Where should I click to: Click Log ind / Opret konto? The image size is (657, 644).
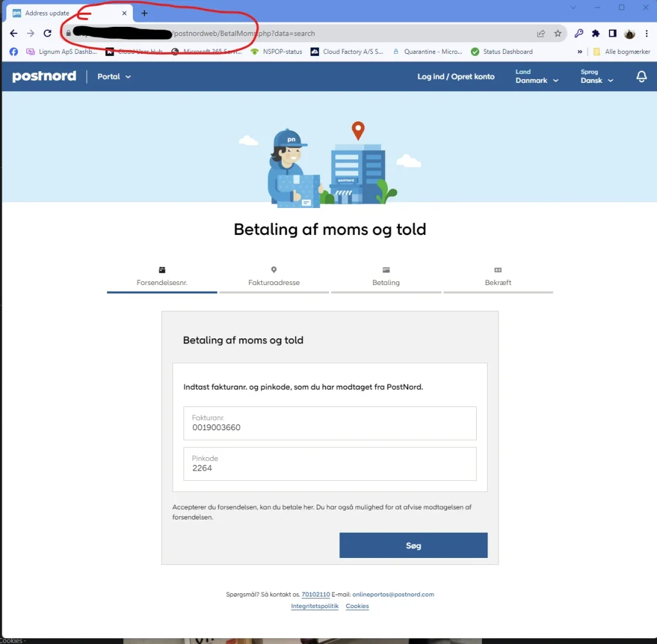click(456, 76)
